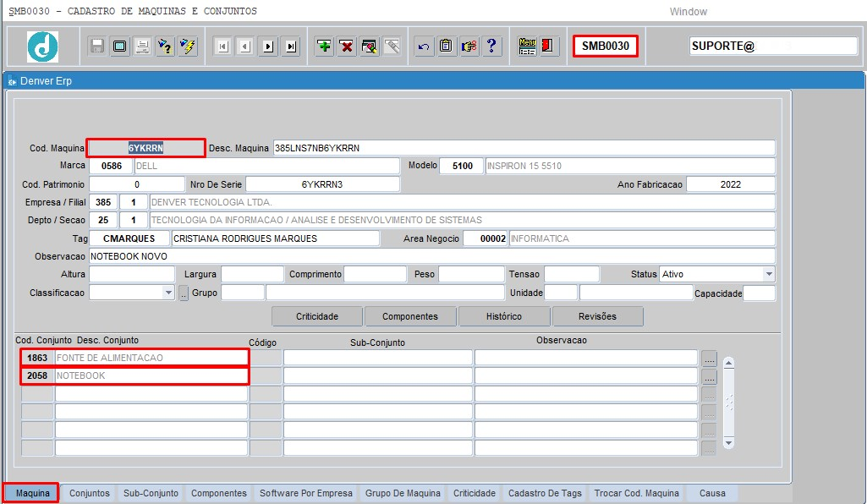Screen dimensions: 867x504
Task: Open ellipsis button on FONTE DE ALIMENTACAO row
Action: pyautogui.click(x=710, y=359)
